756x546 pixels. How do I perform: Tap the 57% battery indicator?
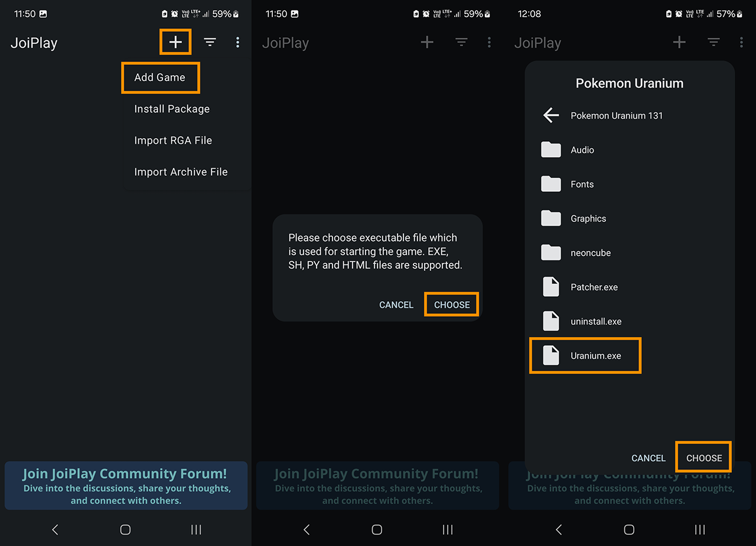[x=730, y=14]
